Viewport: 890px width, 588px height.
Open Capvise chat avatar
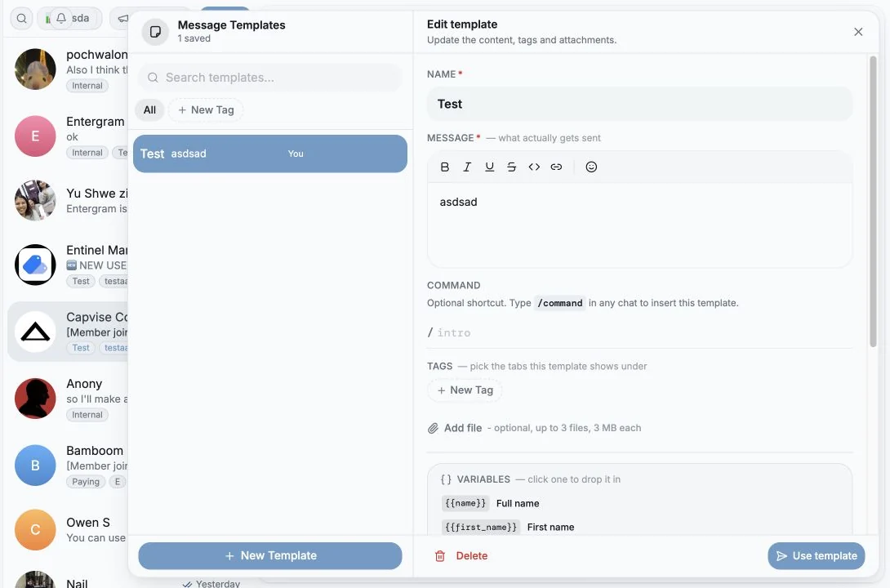[x=35, y=332]
